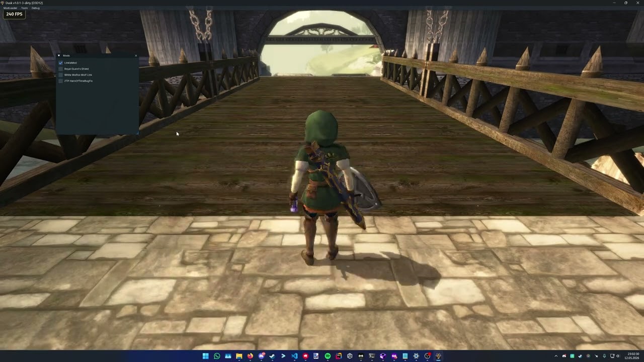Viewport: 644px width, 362px height.
Task: Click the Steam tray icon
Action: (x=580, y=356)
